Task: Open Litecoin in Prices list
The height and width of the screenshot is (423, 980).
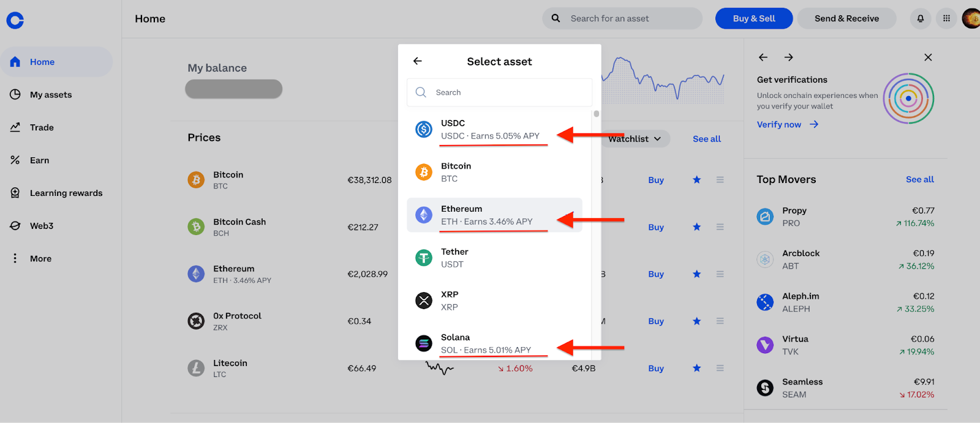Action: click(217, 369)
